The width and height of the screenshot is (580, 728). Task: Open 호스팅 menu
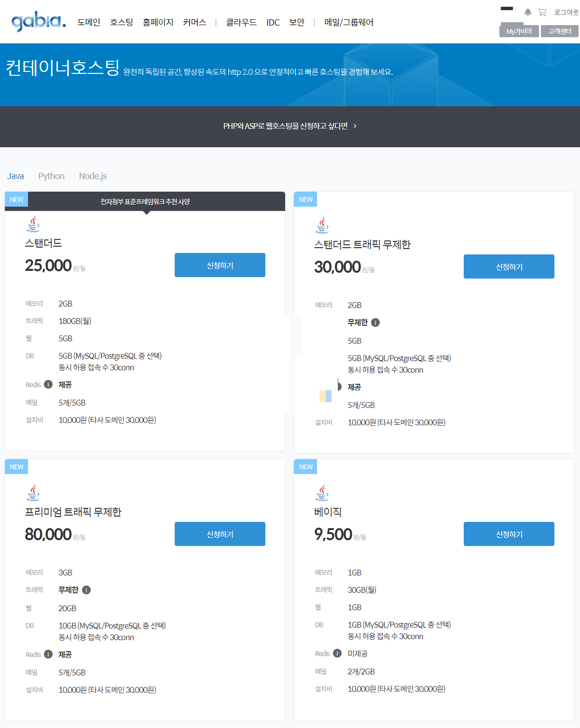tap(122, 22)
